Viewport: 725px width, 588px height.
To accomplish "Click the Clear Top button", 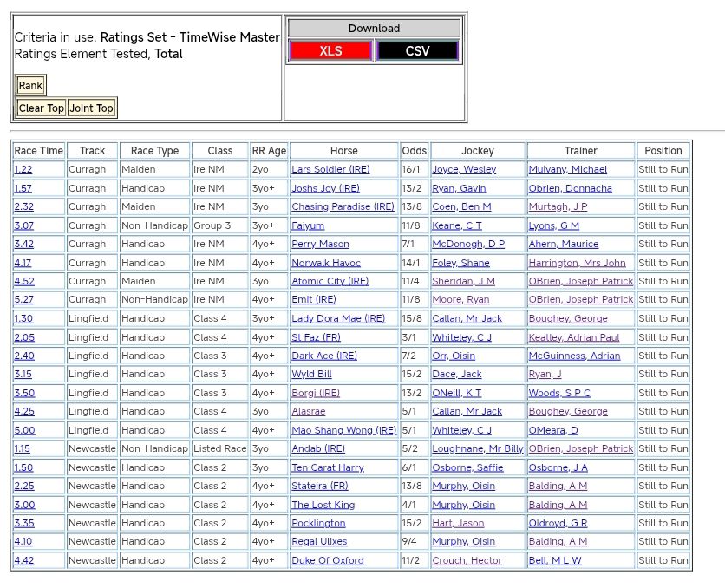I will pos(42,108).
